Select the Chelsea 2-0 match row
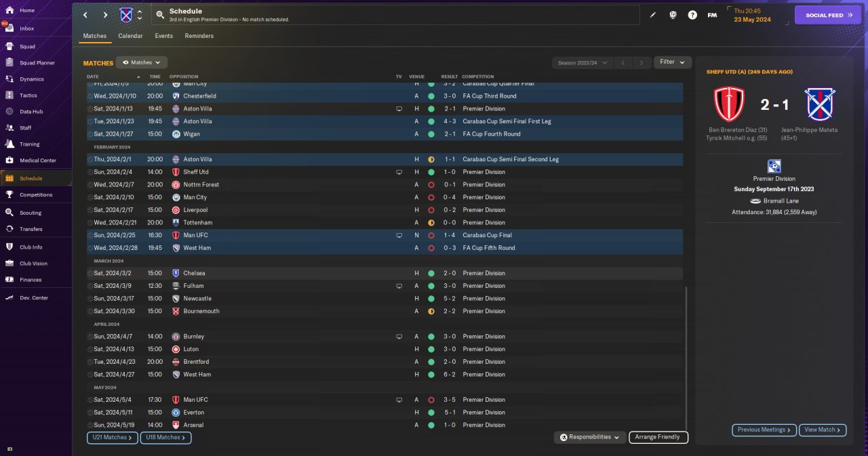This screenshot has width=868, height=456. [384, 273]
